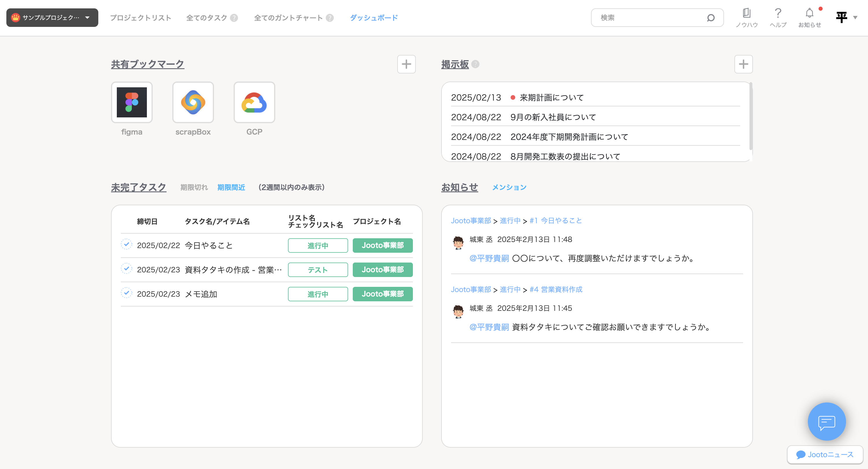Click the ノウハウ book icon
Image resolution: width=868 pixels, height=469 pixels.
(x=746, y=14)
